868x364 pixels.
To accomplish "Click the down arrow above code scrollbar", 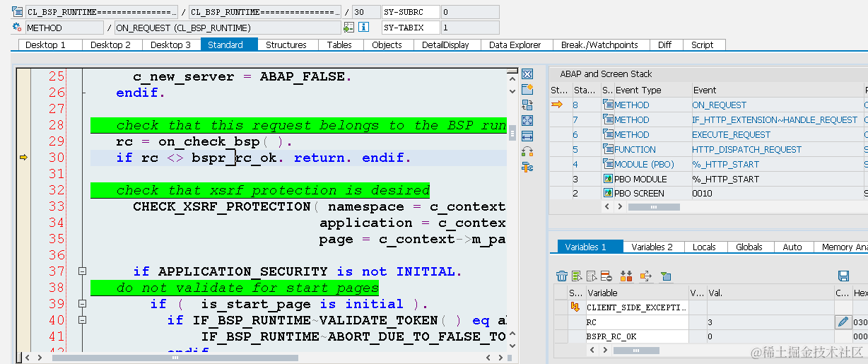I will pos(512,90).
